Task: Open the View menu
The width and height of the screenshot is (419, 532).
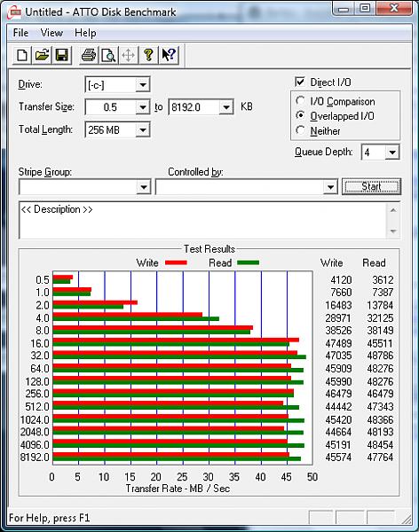Action: click(x=51, y=33)
